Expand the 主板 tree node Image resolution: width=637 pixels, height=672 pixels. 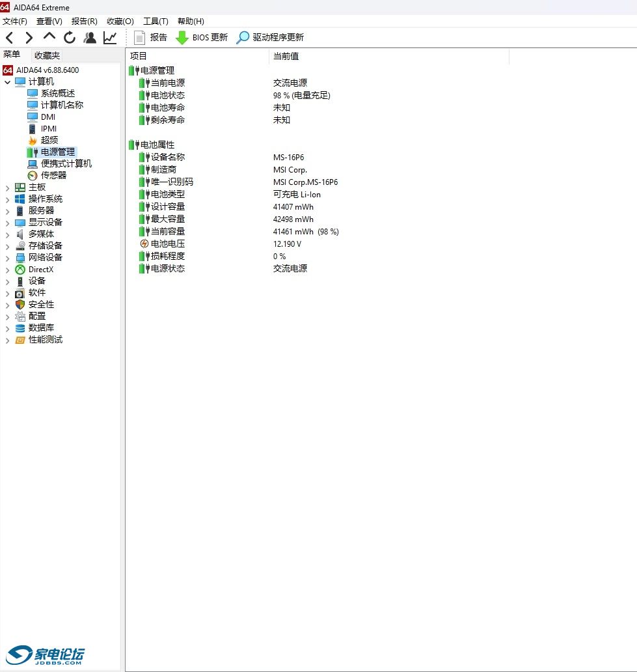tap(7, 188)
